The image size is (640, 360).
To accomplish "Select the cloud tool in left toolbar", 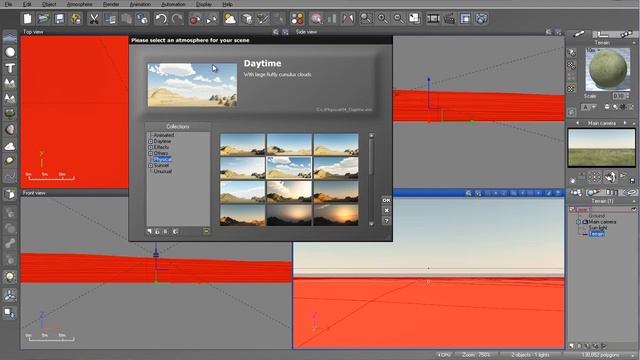I will tap(10, 146).
